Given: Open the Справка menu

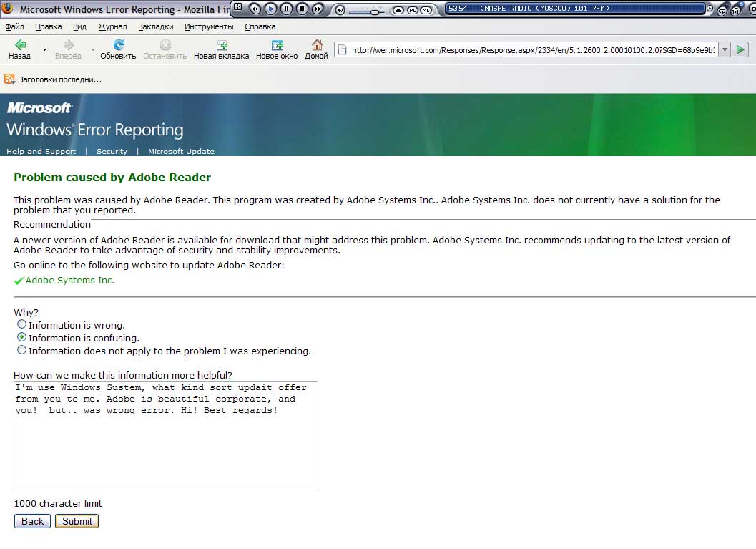Looking at the screenshot, I should pos(260,26).
